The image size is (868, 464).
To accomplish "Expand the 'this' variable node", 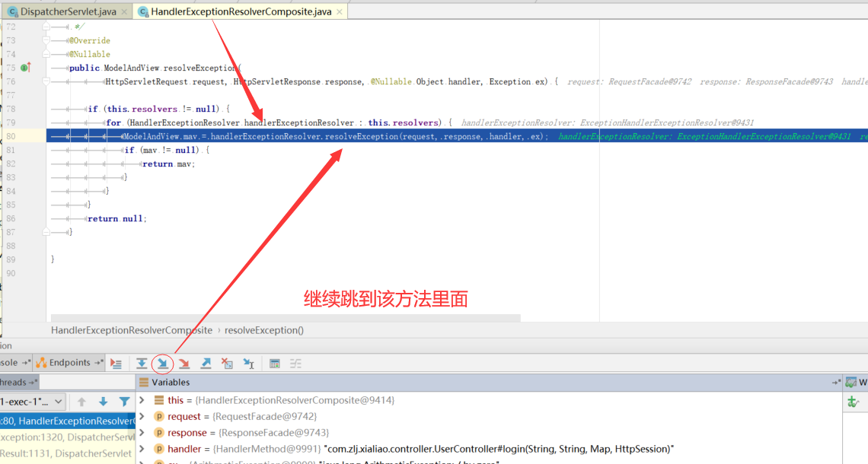I will click(x=142, y=400).
